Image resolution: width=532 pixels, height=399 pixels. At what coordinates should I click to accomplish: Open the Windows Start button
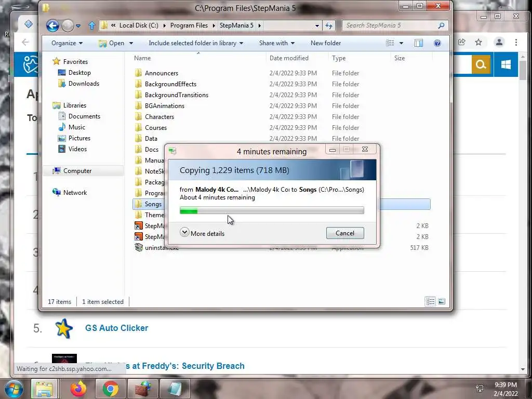[x=13, y=389]
